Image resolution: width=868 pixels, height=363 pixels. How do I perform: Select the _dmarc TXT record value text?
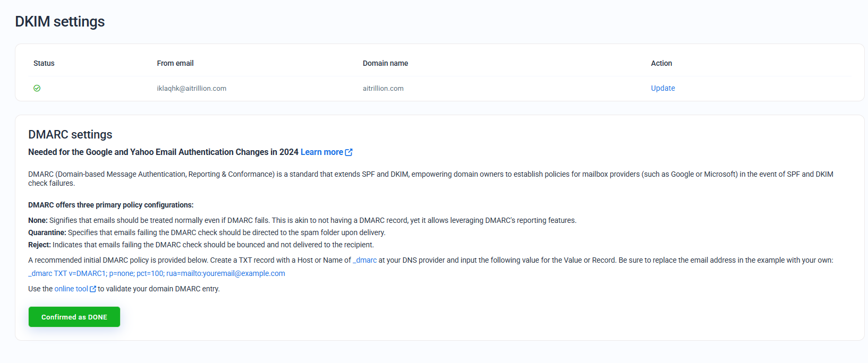(x=157, y=273)
